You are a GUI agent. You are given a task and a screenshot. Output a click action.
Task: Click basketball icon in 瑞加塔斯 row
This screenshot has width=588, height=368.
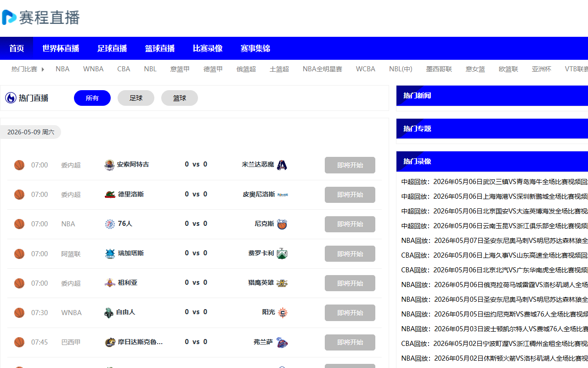(19, 254)
